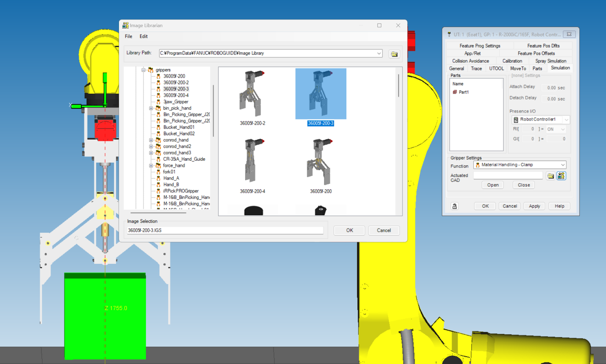Click the Image Librarian title bar icon
The image size is (606, 364).
(x=125, y=25)
